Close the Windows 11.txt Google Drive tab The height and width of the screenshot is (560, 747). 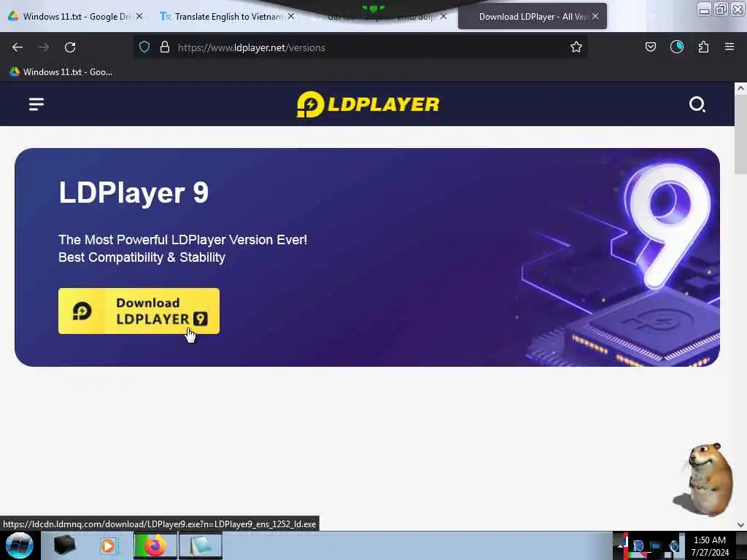[x=139, y=16]
